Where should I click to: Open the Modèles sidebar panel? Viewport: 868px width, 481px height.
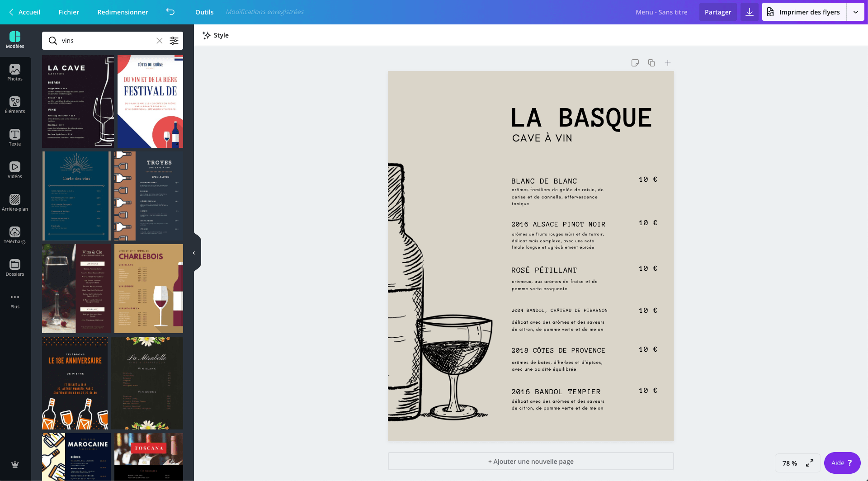(15, 40)
